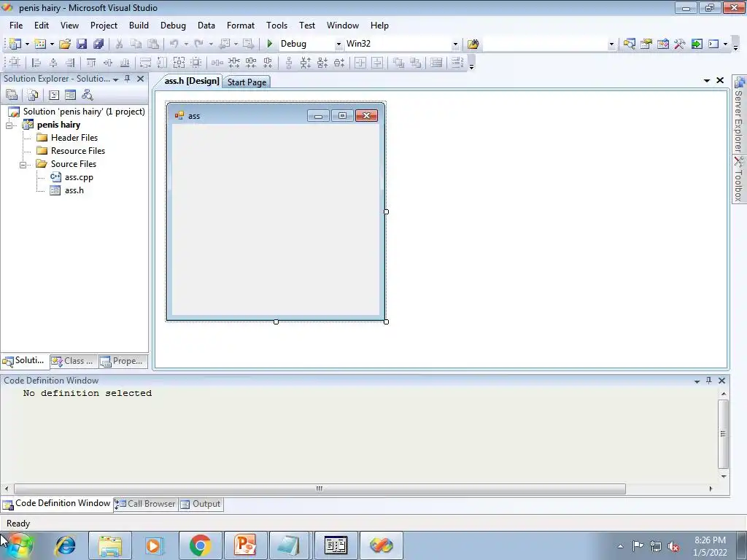Viewport: 747px width, 560px height.
Task: Open the Properties Window toolbar icon
Action: [646, 44]
